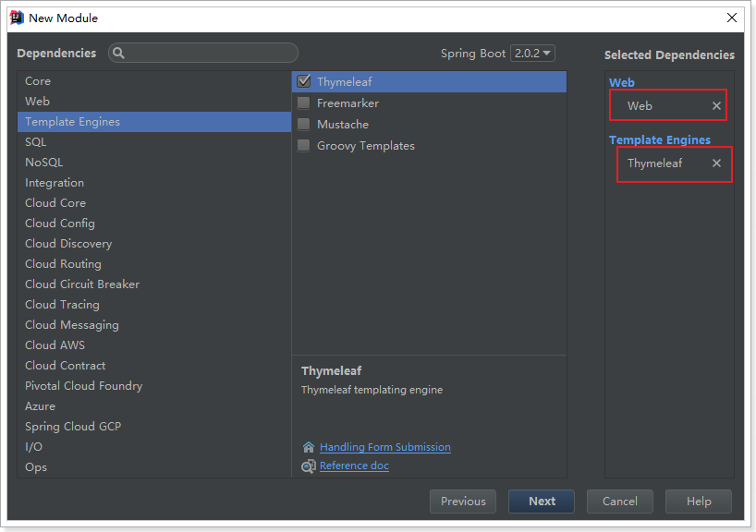Click the IntelliJ icon in the title bar
This screenshot has width=756, height=532.
16,18
